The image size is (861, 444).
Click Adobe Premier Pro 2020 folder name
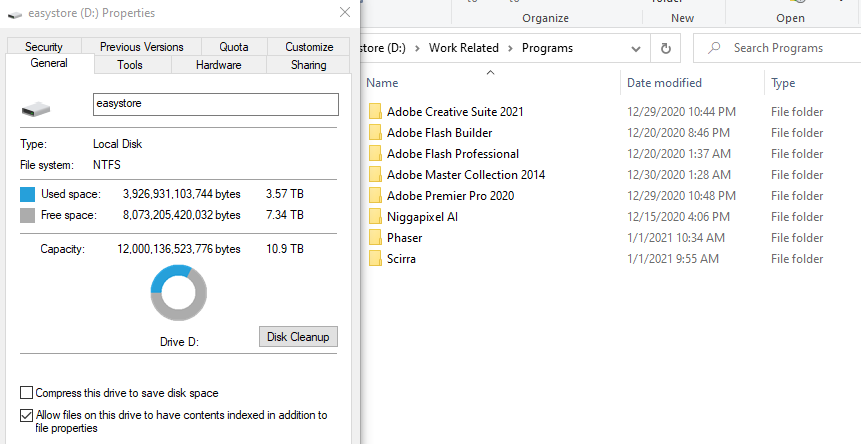[x=451, y=195]
